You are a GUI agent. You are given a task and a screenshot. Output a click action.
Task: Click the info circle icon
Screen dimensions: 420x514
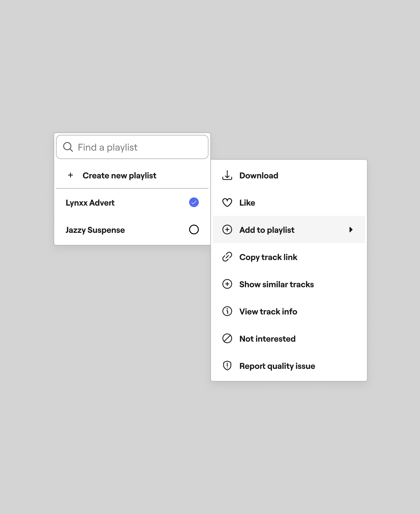coord(227,311)
